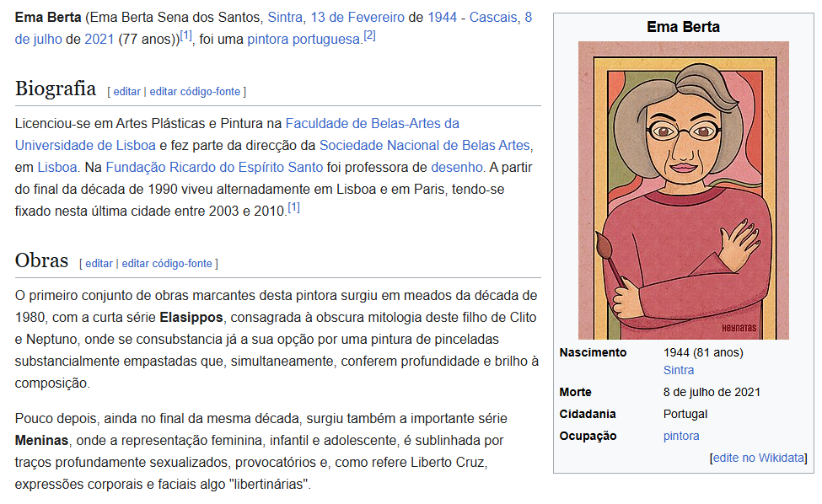822x504 pixels.
Task: Open the pintora link in the intro
Action: (268, 39)
